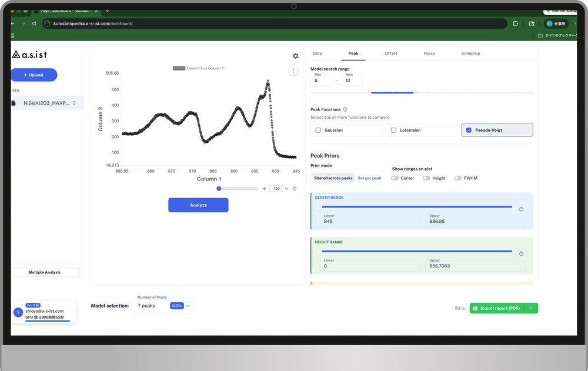
Task: Open the chart three-dot options menu
Action: click(x=293, y=71)
